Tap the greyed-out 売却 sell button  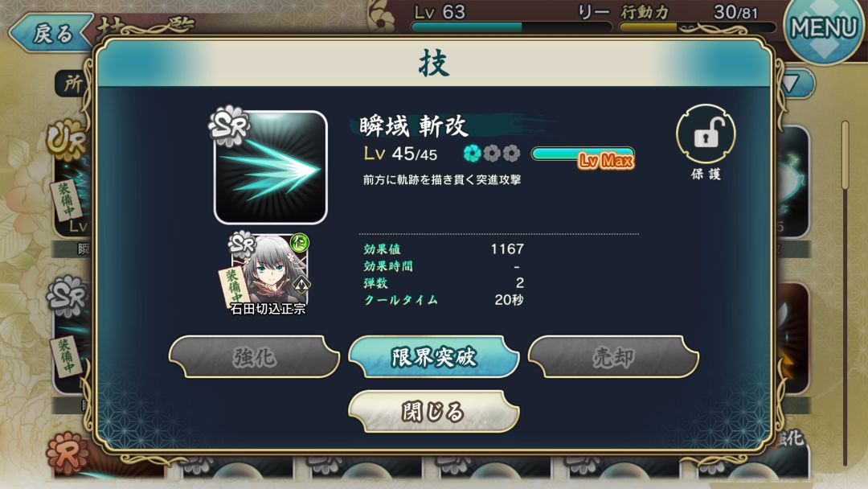coord(613,356)
